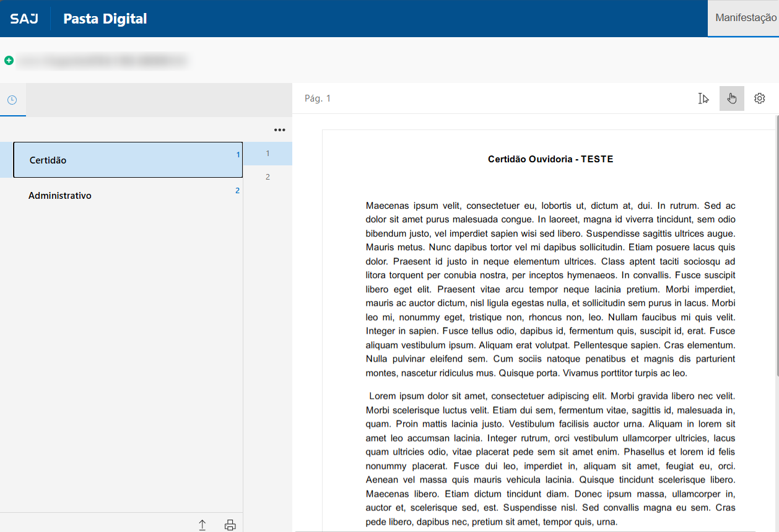779x532 pixels.
Task: Click the Pág. 1 page indicator
Action: pos(318,98)
